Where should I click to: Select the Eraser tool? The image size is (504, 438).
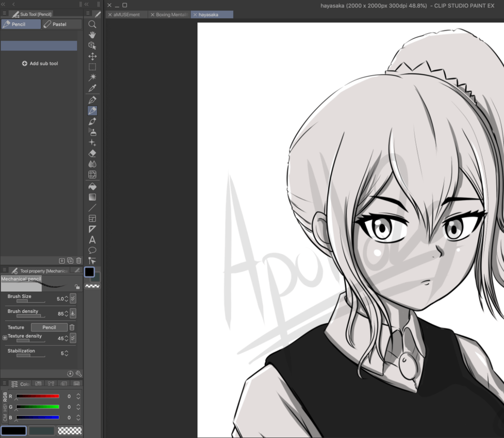coord(92,153)
